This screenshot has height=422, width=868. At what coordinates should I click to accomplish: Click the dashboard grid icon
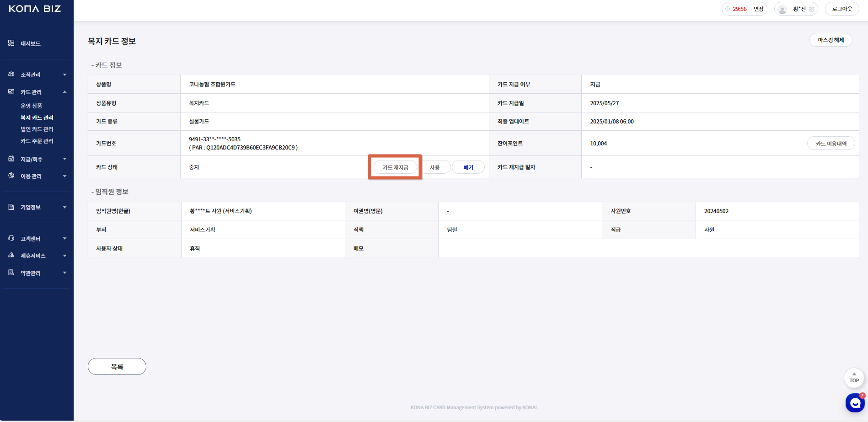click(x=11, y=43)
